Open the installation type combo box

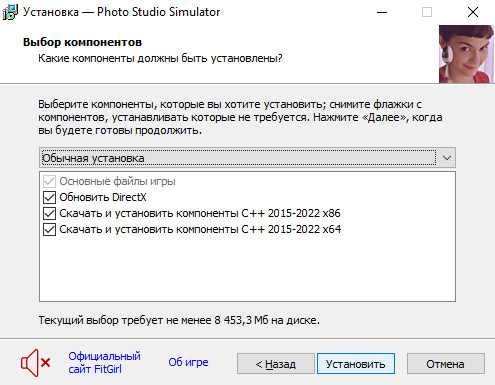click(247, 158)
